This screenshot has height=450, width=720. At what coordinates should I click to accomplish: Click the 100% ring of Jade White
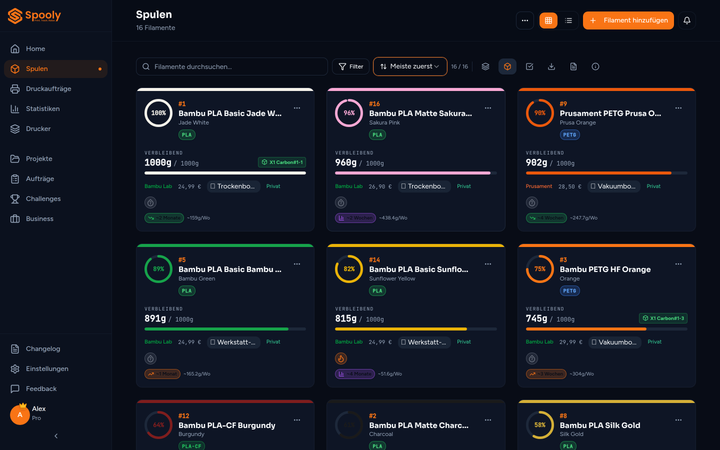(158, 113)
